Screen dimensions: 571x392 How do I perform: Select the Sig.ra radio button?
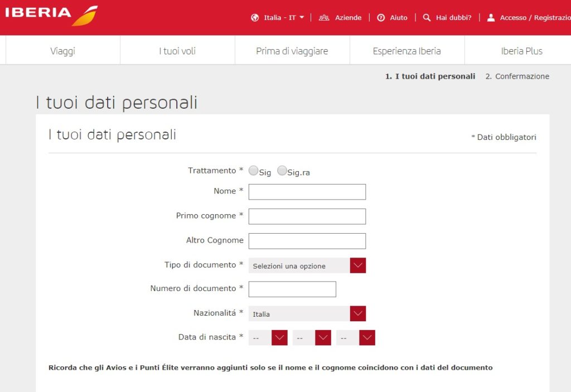(x=282, y=171)
